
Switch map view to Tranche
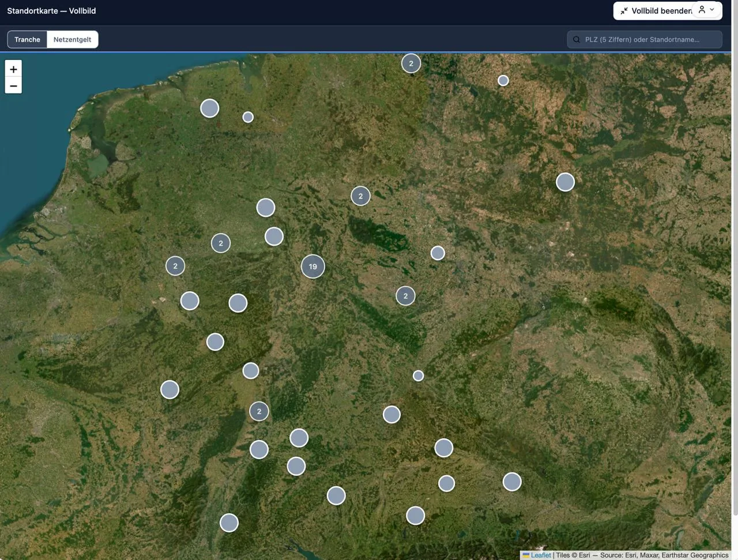point(27,39)
